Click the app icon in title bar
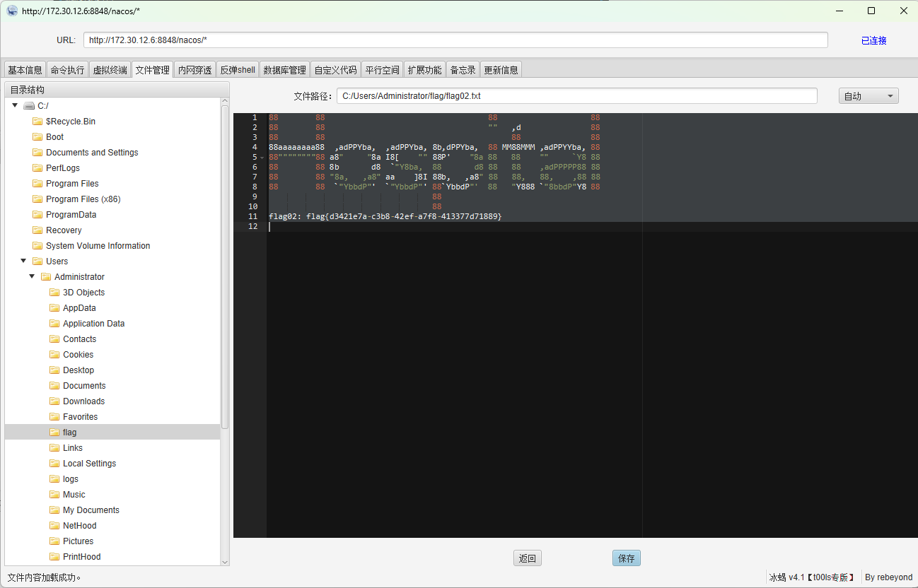The height and width of the screenshot is (588, 918). point(12,11)
